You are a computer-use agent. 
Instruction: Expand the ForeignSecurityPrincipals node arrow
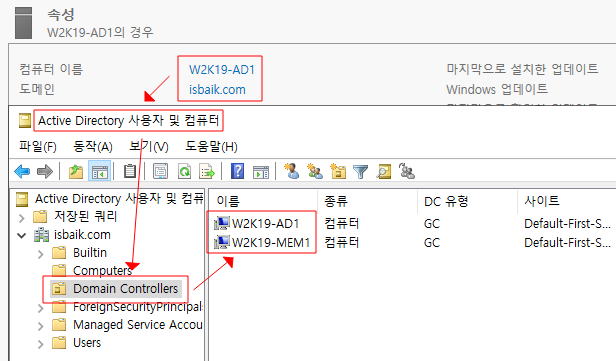coord(40,308)
